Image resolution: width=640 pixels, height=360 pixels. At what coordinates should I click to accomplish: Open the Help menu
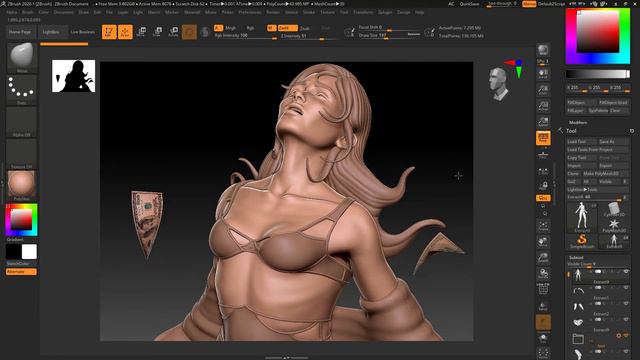coord(420,12)
